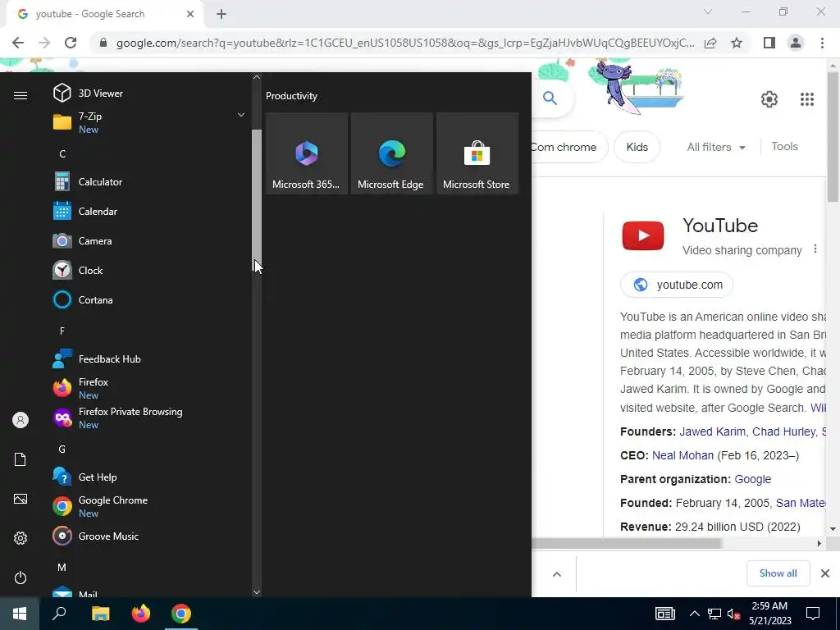Launch the Microsoft Edge tile
840x630 pixels.
[391, 153]
